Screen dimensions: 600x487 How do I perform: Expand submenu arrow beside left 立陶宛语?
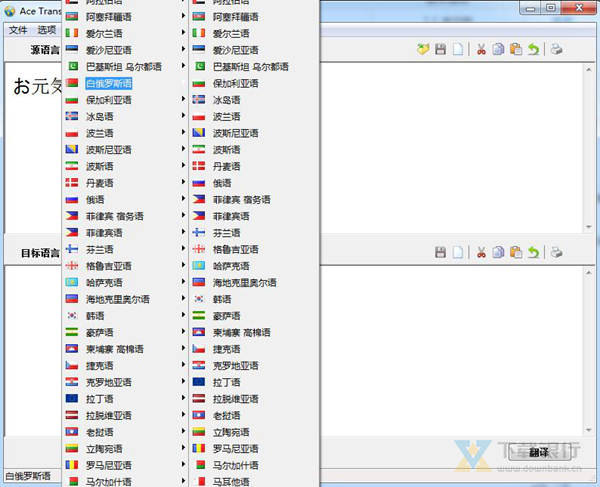(183, 448)
